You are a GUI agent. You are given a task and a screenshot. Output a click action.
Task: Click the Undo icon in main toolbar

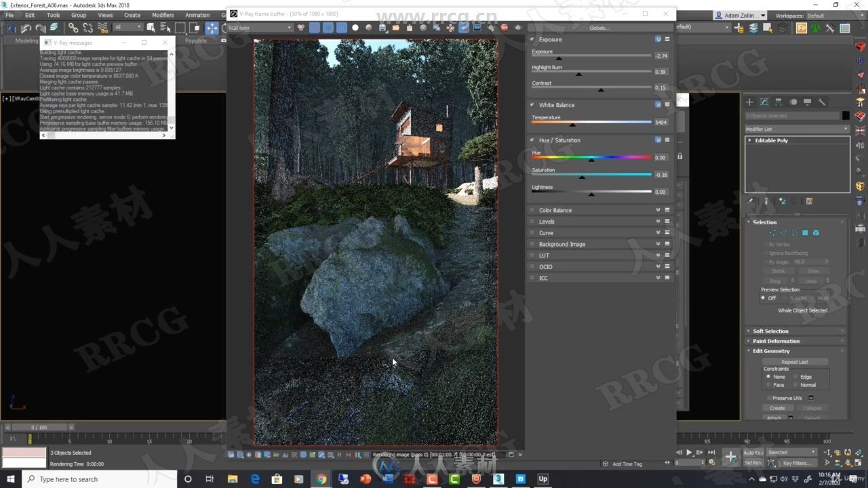(x=26, y=28)
